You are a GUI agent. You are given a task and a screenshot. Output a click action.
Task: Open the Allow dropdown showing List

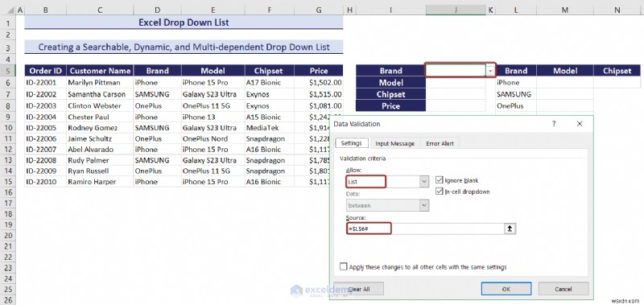pyautogui.click(x=424, y=181)
